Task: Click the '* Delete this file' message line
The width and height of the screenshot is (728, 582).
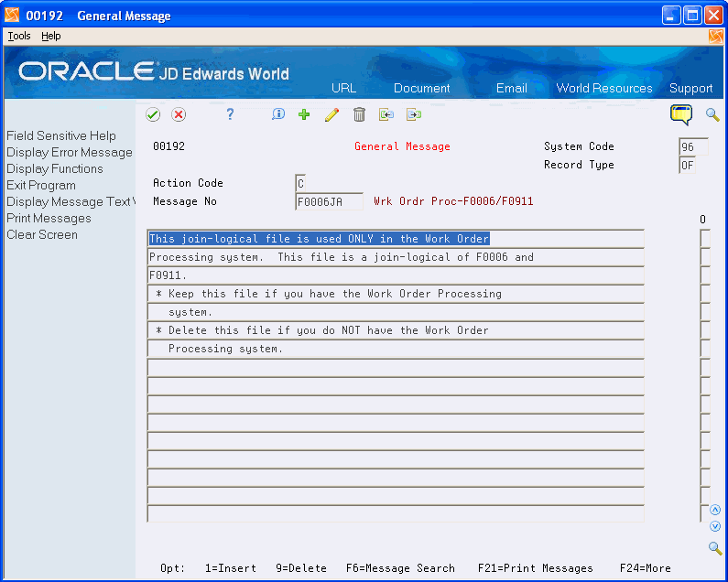Action: point(396,330)
